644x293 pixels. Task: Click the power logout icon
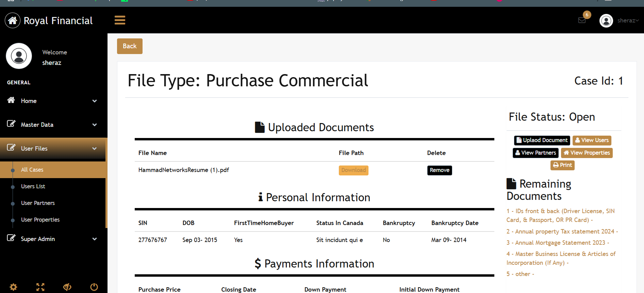point(94,287)
